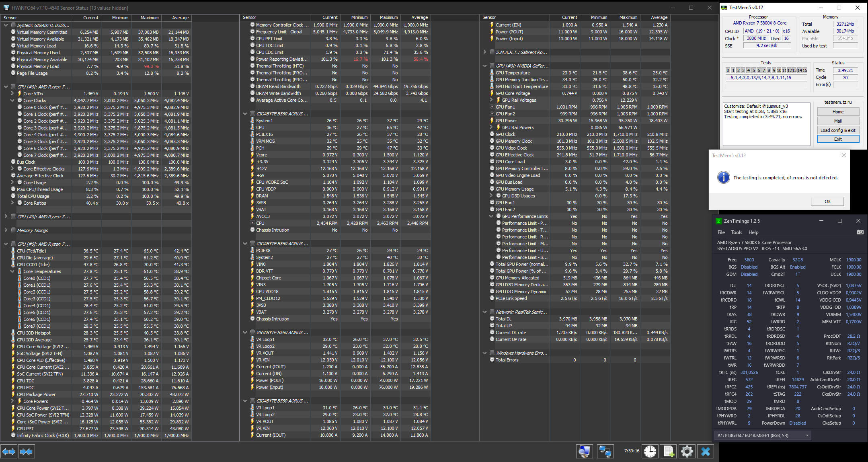
Task: Expand the Memory Timings sensor group
Action: pos(6,230)
